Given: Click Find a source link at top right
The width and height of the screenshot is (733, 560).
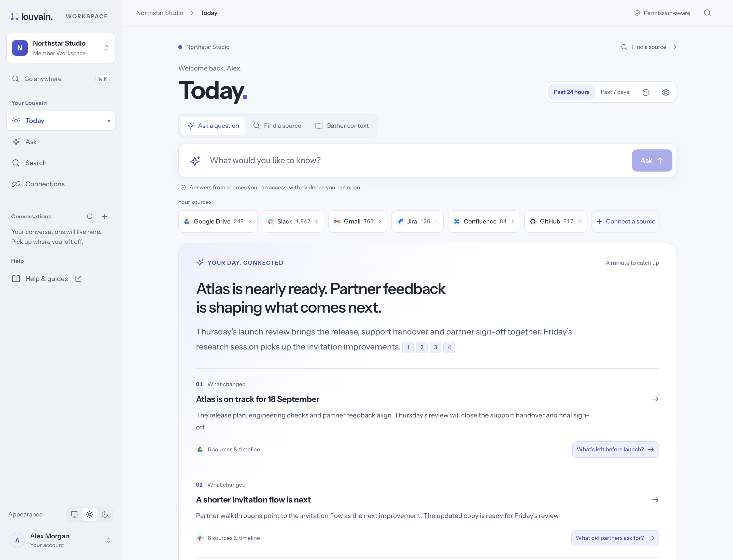Looking at the screenshot, I should coord(649,47).
